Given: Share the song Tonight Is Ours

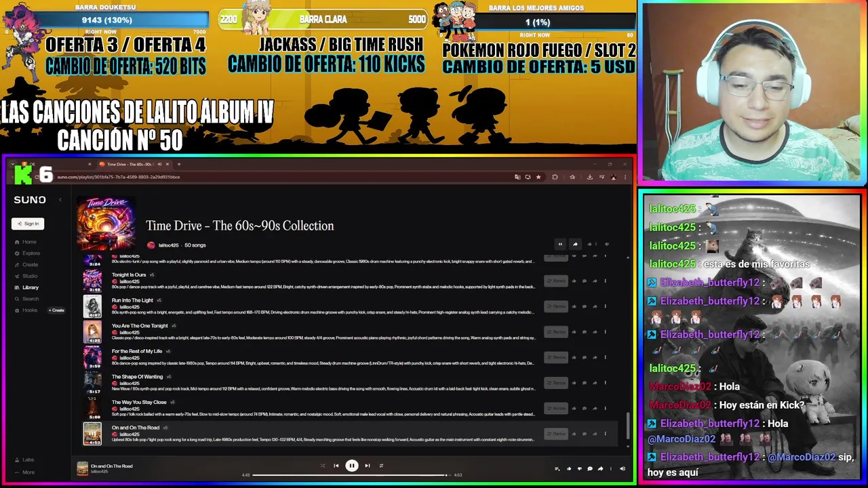Looking at the screenshot, I should (x=595, y=281).
